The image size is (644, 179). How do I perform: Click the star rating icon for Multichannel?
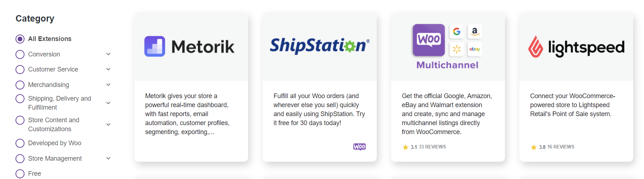(406, 147)
